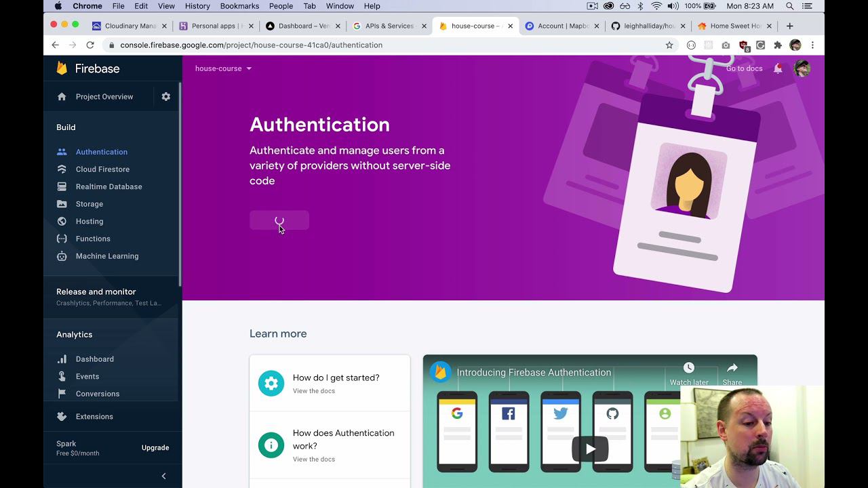The height and width of the screenshot is (488, 868).
Task: Open Realtime Database from the sidebar
Action: 108,186
